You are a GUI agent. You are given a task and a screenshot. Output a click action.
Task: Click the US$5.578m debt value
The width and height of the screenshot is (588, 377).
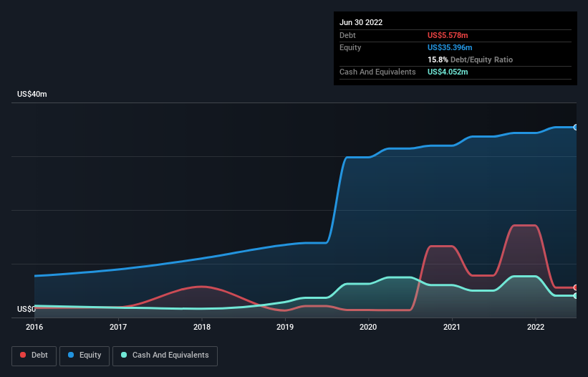(448, 35)
